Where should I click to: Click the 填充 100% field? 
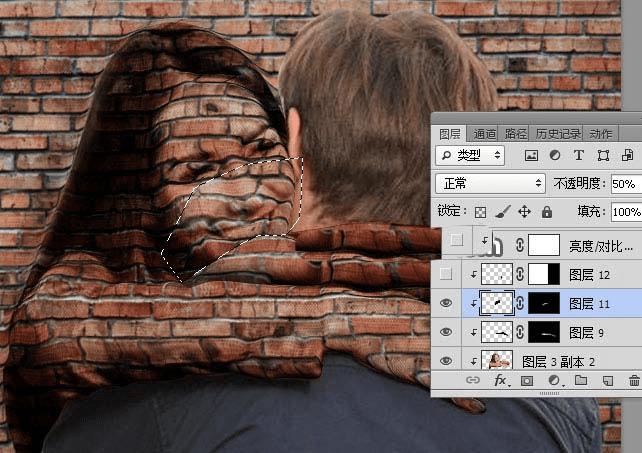point(626,212)
